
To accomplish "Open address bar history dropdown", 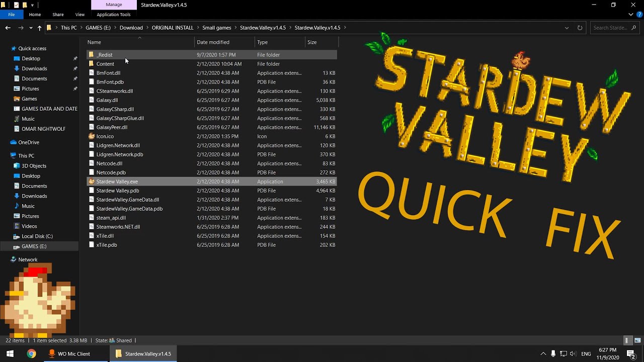I will [x=567, y=28].
